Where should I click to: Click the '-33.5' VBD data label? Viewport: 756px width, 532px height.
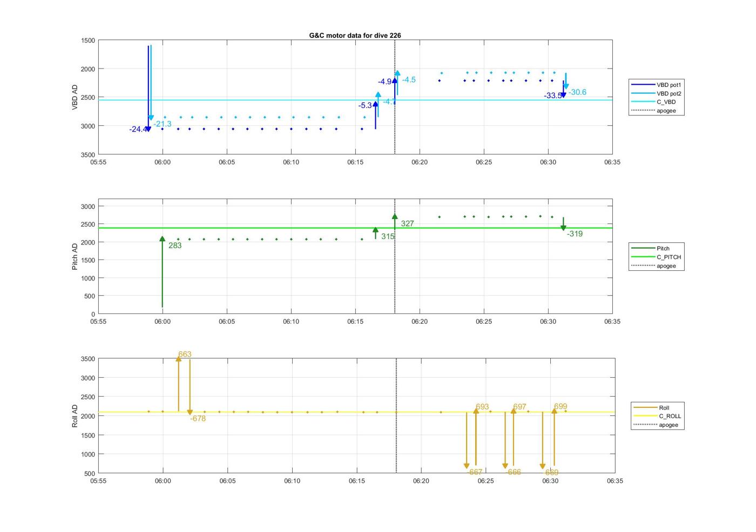tap(553, 96)
